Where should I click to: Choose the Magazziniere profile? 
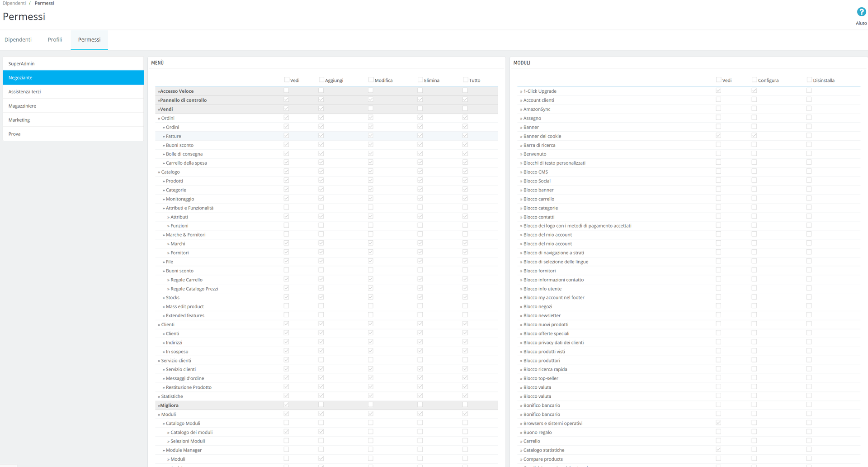coord(73,106)
